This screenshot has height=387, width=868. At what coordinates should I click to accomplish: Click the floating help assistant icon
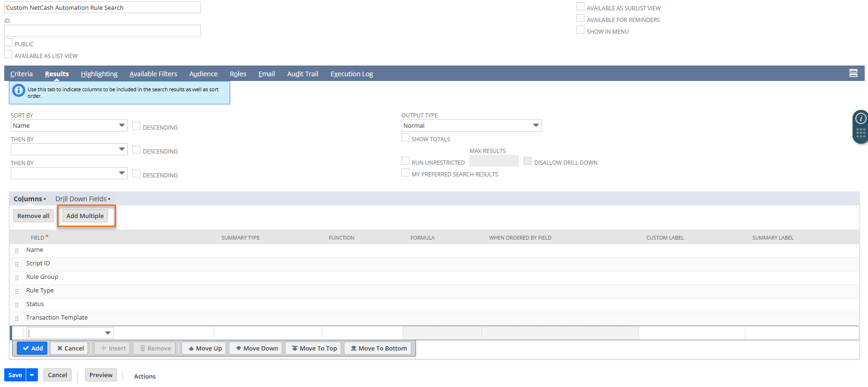(x=861, y=119)
